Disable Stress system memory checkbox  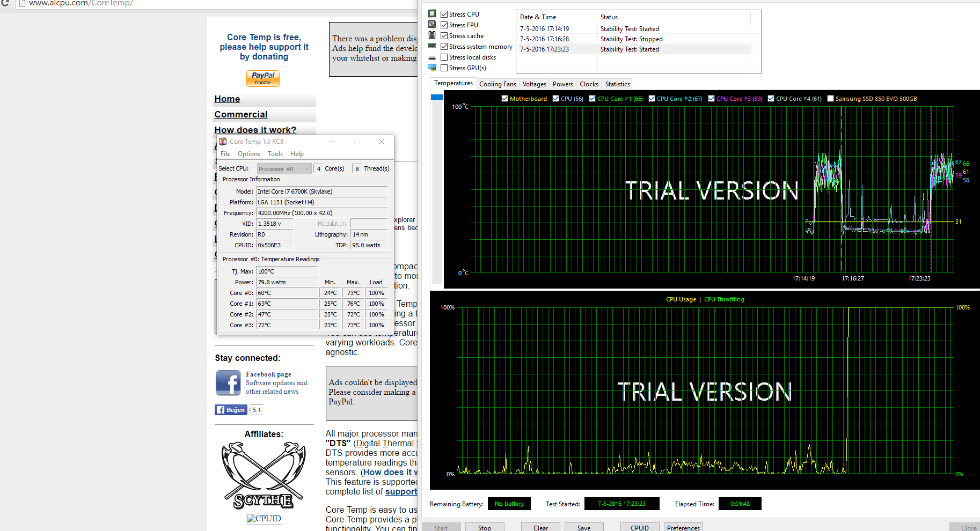(444, 47)
